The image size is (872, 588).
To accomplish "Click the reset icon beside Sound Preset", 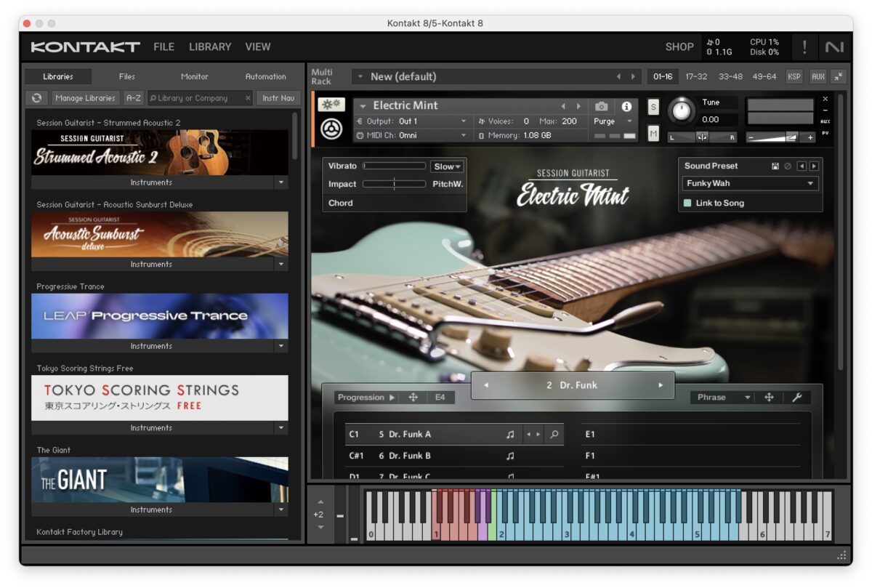I will pos(788,166).
